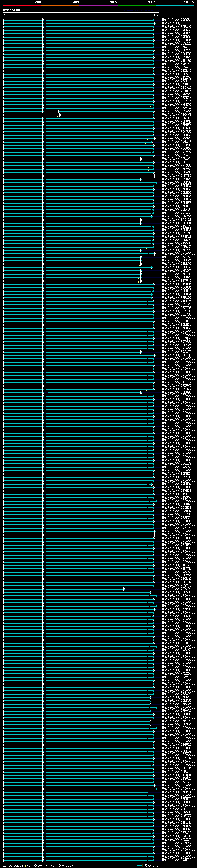Open hit UniRef100_C5LGY7

point(177,697)
